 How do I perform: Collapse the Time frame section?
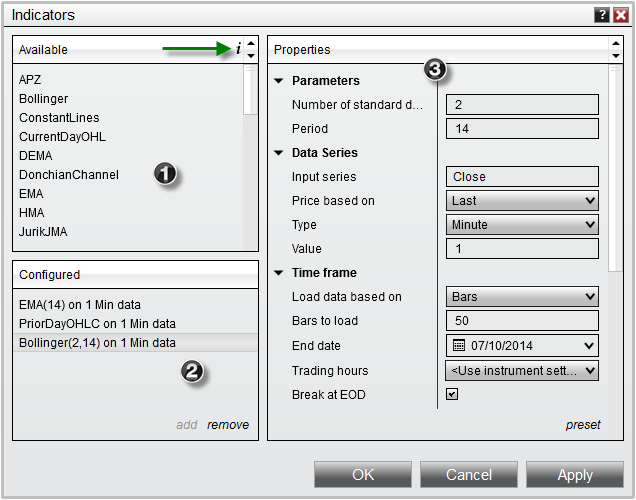point(278,273)
